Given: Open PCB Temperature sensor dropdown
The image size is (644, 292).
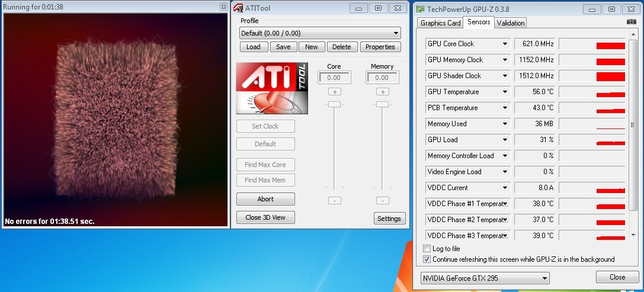Looking at the screenshot, I should (505, 108).
